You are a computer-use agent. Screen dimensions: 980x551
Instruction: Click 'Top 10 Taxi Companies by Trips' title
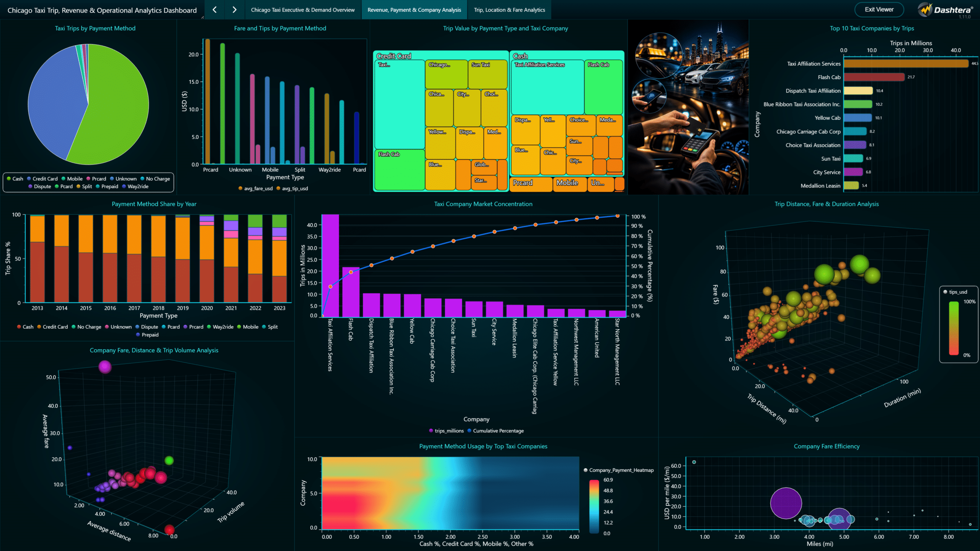click(x=872, y=28)
